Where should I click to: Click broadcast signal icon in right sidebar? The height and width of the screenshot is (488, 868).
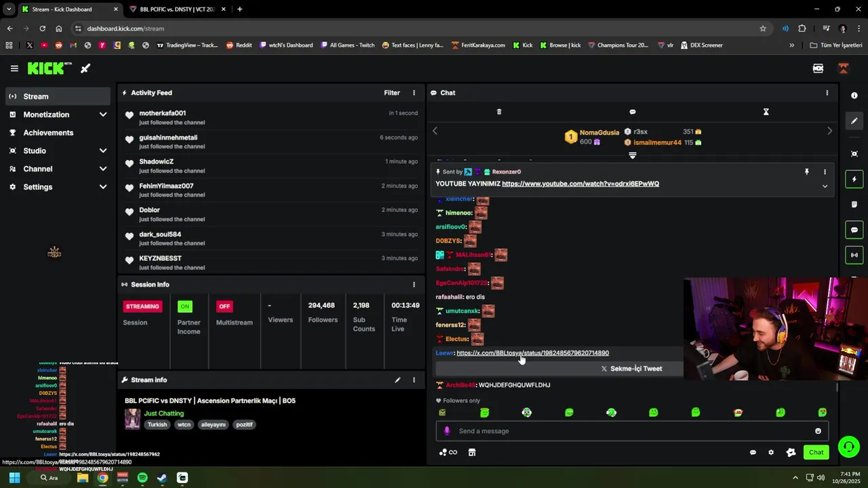coord(854,255)
